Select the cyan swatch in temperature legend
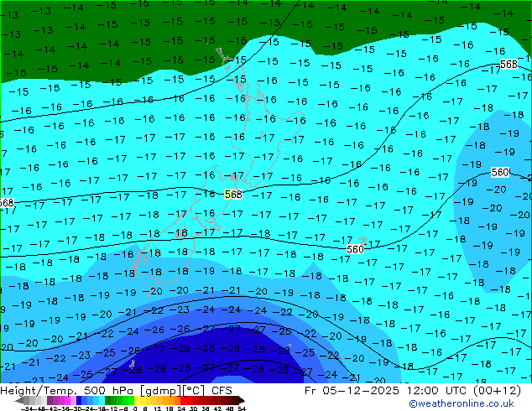Screen dimensions: 532x411 102,400
